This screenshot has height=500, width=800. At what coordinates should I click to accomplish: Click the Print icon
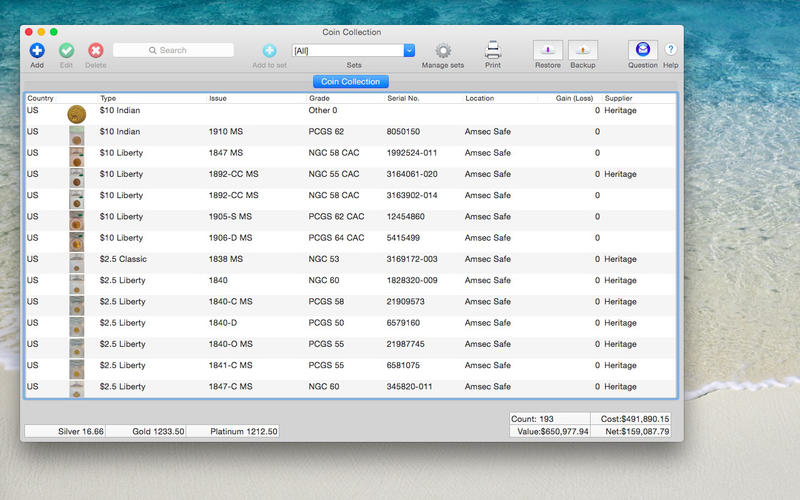493,50
